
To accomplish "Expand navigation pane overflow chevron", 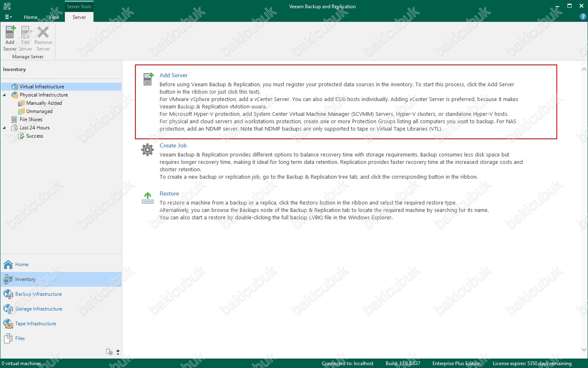I will [x=118, y=352].
